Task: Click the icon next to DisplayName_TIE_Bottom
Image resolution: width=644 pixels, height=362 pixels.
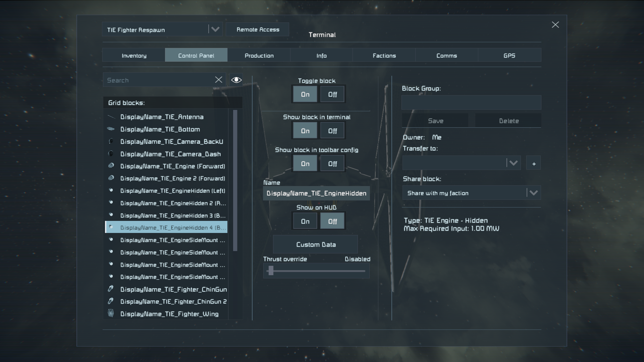Action: pos(111,129)
